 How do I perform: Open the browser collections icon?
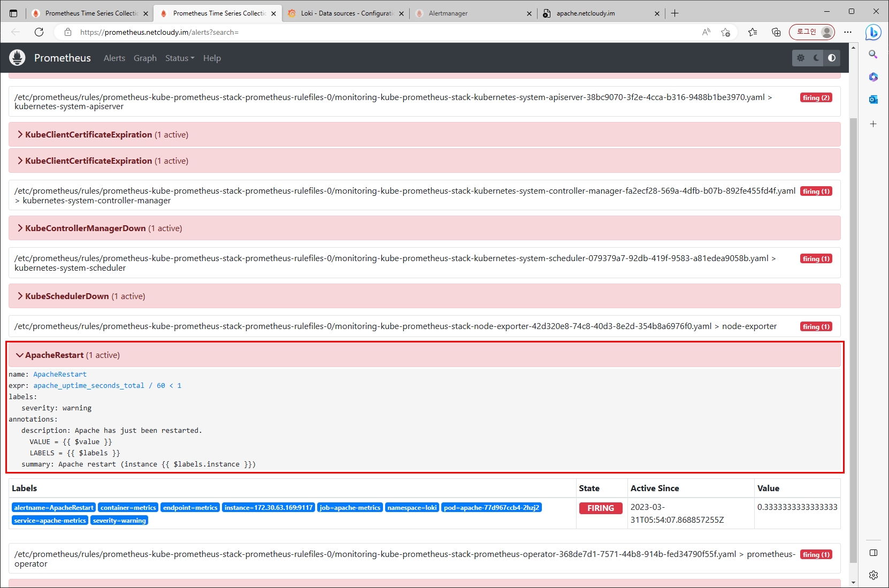pos(776,32)
